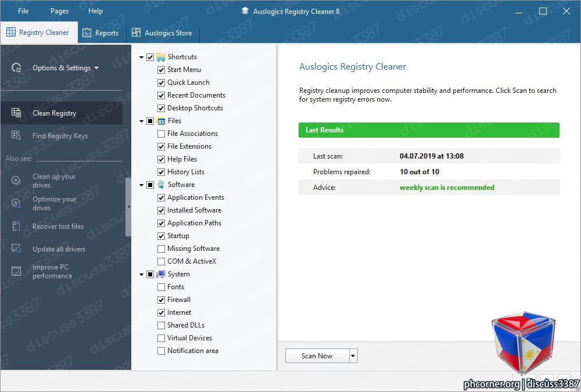Screen dimensions: 581x392
Task: Click the Optimize your drives icon
Action: (16, 203)
